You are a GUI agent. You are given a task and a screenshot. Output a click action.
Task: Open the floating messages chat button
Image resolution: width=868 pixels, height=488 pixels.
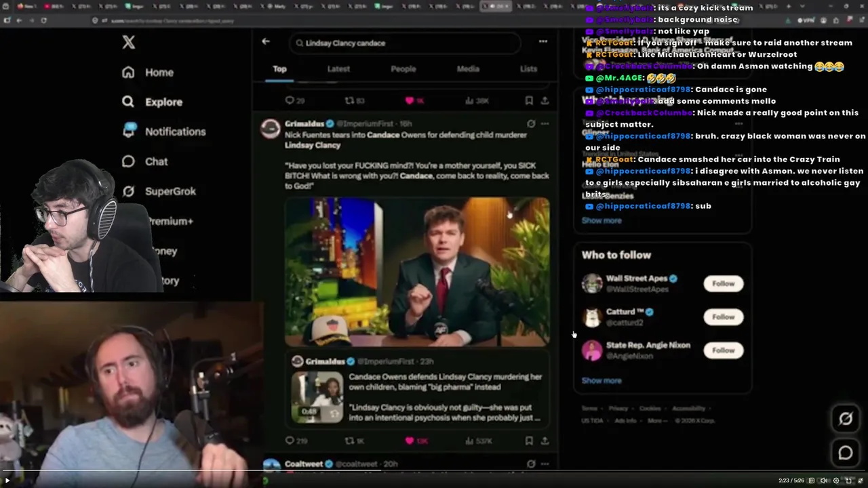coord(846,453)
